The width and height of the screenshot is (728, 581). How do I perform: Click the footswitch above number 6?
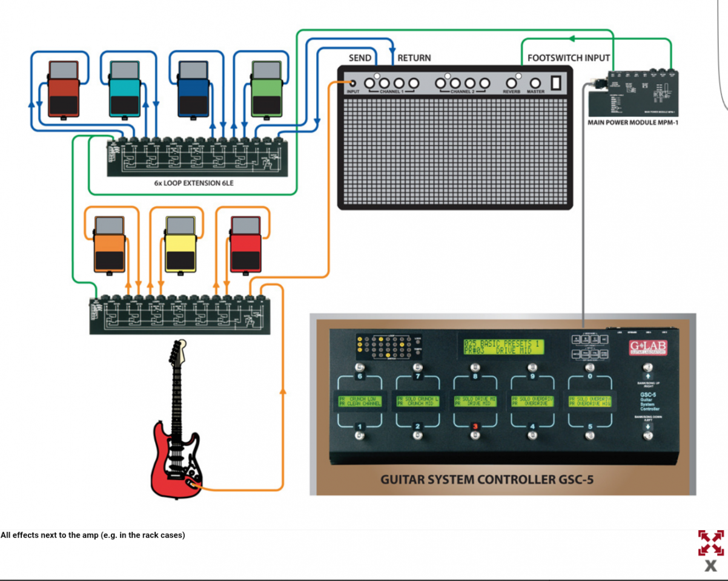pyautogui.click(x=360, y=367)
